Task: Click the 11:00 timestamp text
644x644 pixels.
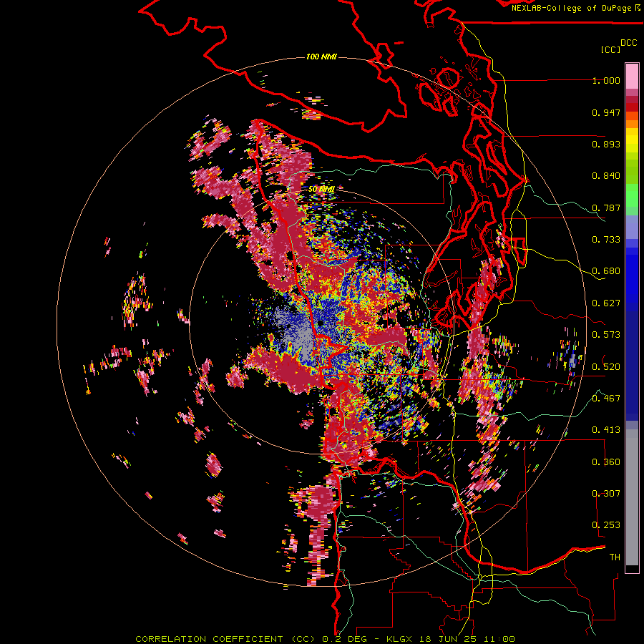Action: click(x=499, y=639)
